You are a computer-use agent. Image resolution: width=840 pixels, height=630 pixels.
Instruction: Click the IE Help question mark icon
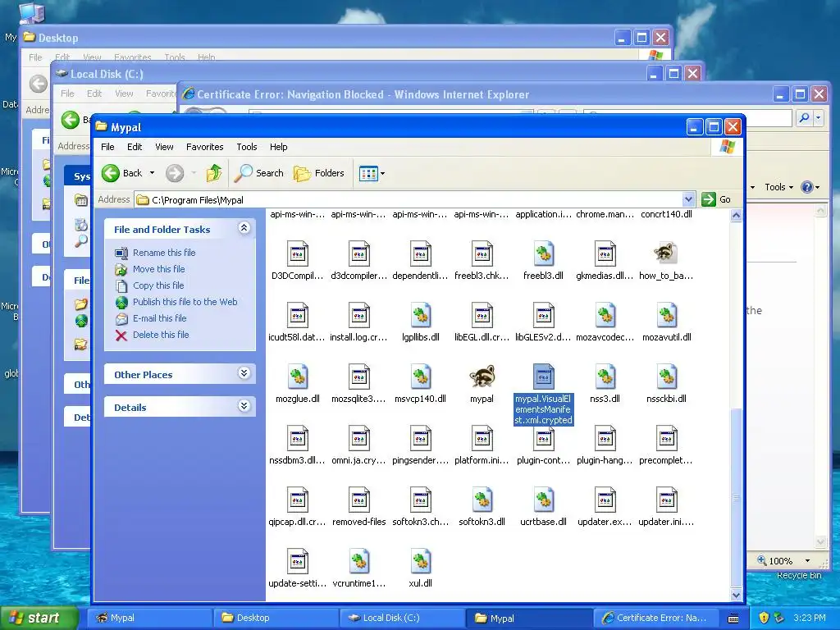coord(807,187)
